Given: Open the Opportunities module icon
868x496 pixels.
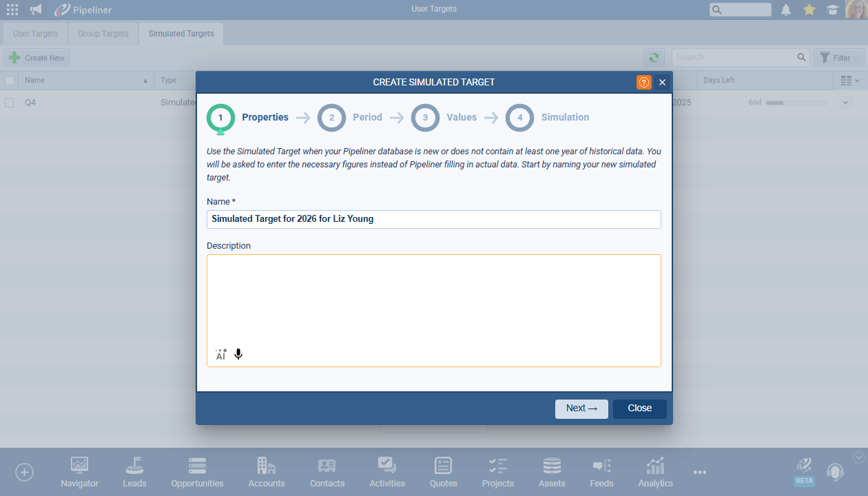Looking at the screenshot, I should 197,473.
